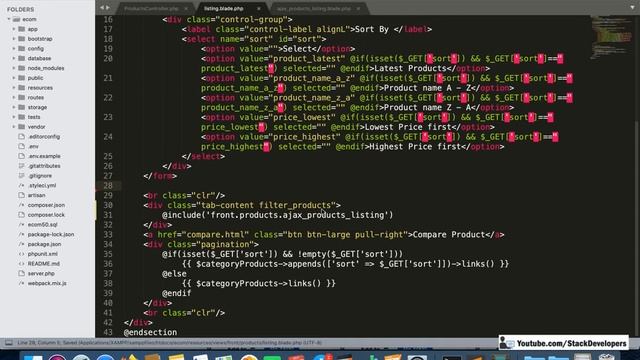Image resolution: width=640 pixels, height=360 pixels.
Task: Open the .gitignore file
Action: pos(40,176)
